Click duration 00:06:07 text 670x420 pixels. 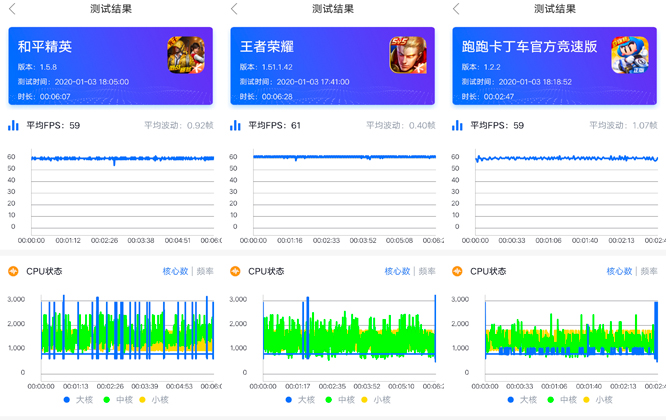point(44,97)
